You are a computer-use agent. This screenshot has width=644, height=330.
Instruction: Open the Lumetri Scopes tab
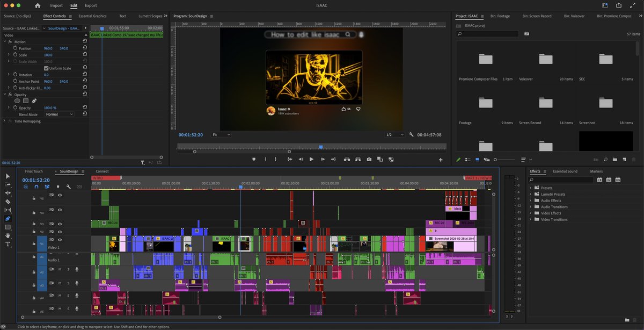coord(150,16)
